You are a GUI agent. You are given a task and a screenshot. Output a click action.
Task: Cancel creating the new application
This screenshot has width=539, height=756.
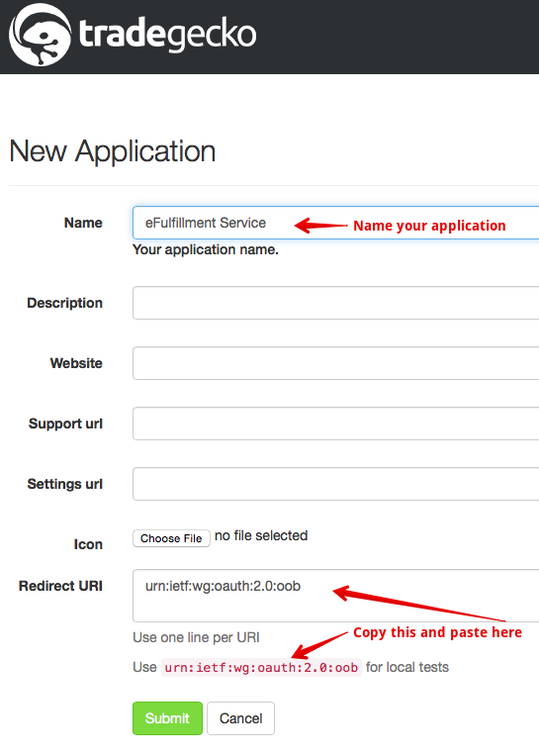click(241, 718)
